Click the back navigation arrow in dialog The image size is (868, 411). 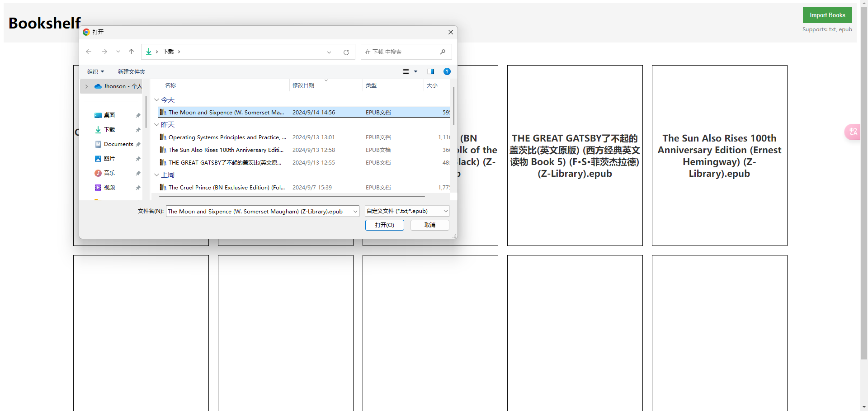coord(89,52)
